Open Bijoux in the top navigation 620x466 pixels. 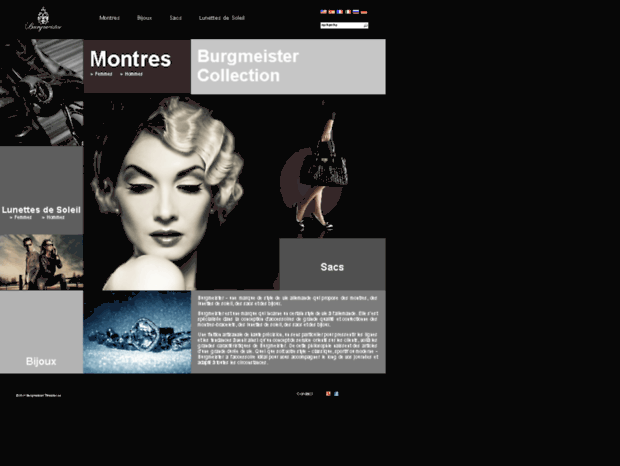144,18
